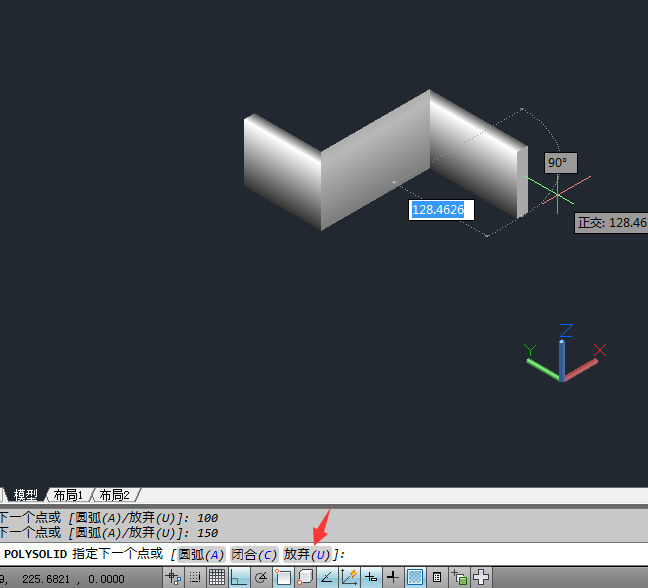Choose the 闭合(C) command option

click(254, 555)
